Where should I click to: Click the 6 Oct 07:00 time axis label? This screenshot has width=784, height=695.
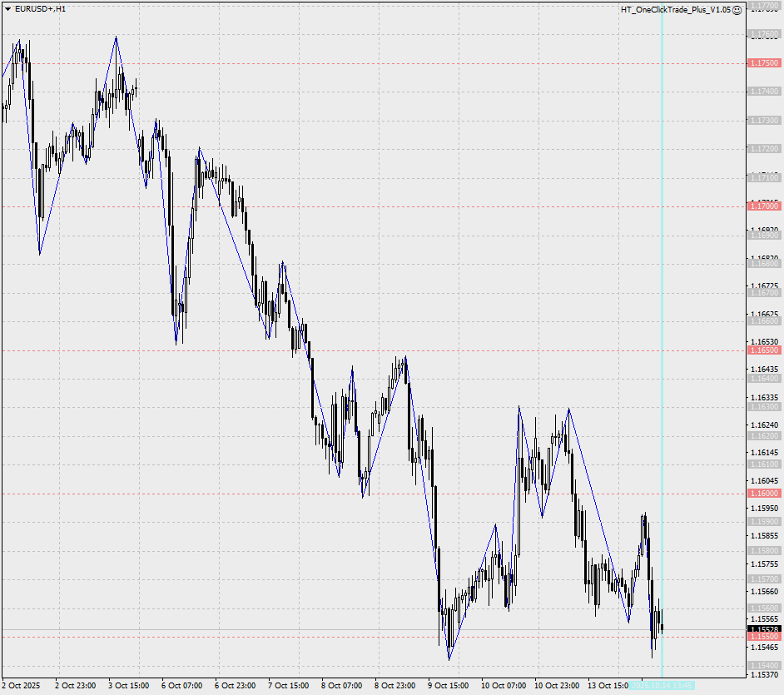click(x=181, y=686)
